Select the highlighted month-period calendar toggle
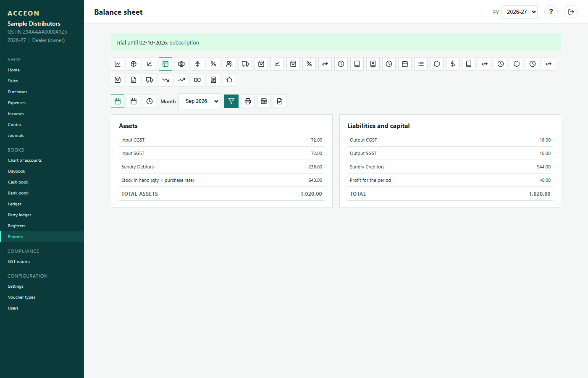Viewport: 588px width, 378px height. pyautogui.click(x=118, y=101)
